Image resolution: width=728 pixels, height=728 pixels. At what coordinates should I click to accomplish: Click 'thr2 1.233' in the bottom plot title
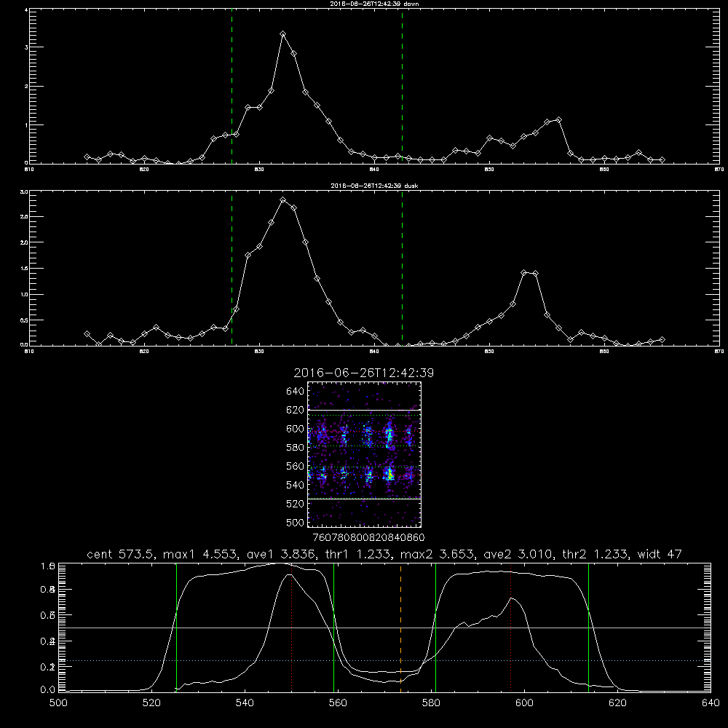596,554
